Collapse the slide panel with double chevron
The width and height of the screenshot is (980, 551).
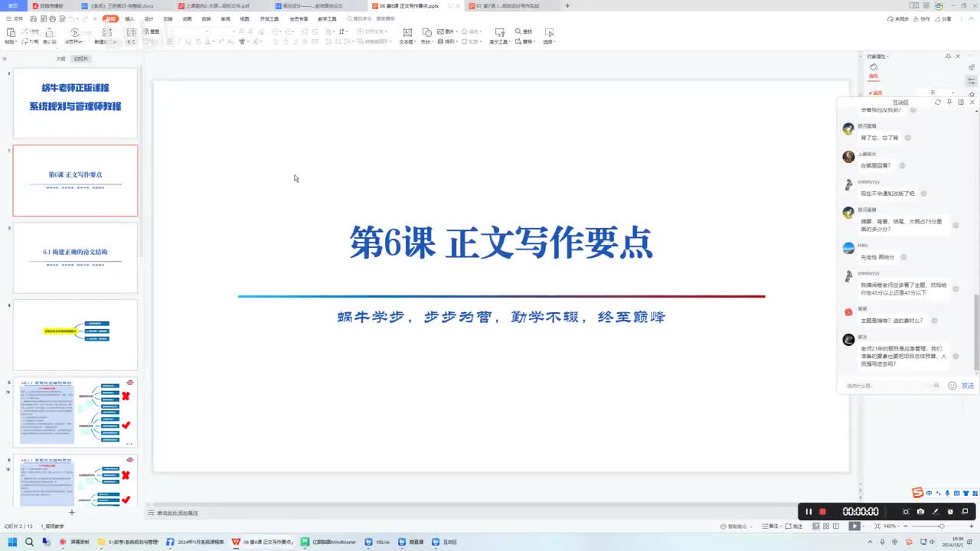(5, 59)
